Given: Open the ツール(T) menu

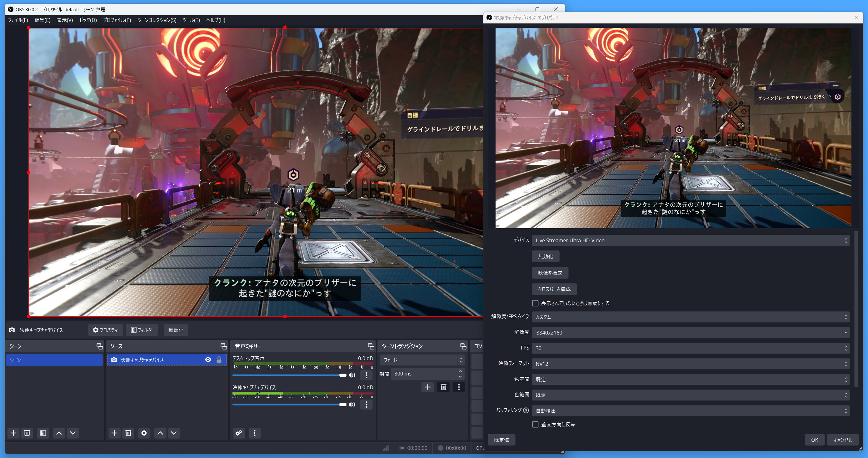Looking at the screenshot, I should pyautogui.click(x=192, y=20).
